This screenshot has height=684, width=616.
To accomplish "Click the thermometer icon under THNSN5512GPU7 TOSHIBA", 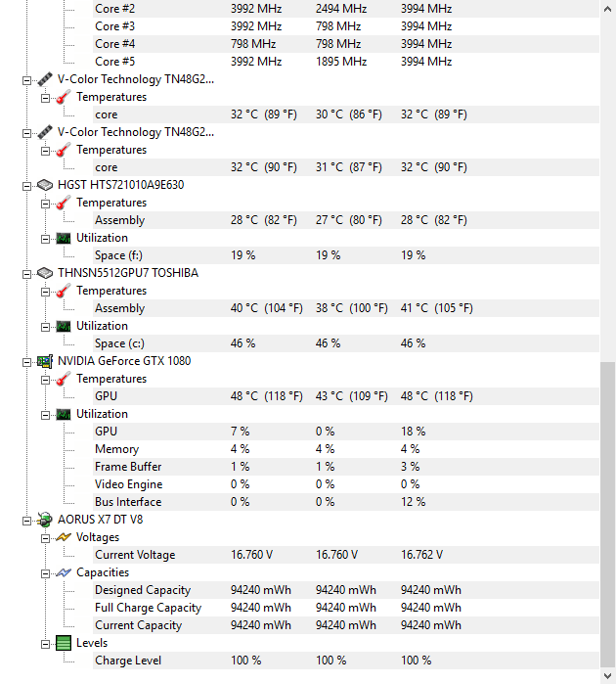I will [x=64, y=291].
